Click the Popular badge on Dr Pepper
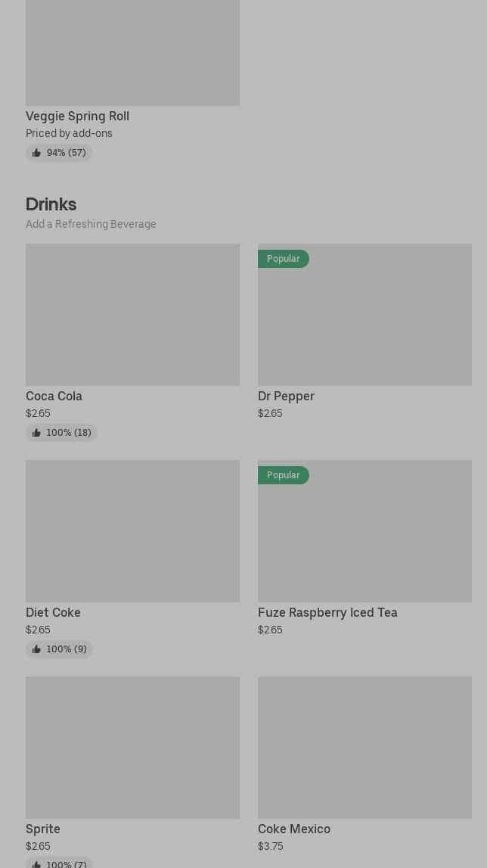The image size is (487, 868). [x=284, y=259]
